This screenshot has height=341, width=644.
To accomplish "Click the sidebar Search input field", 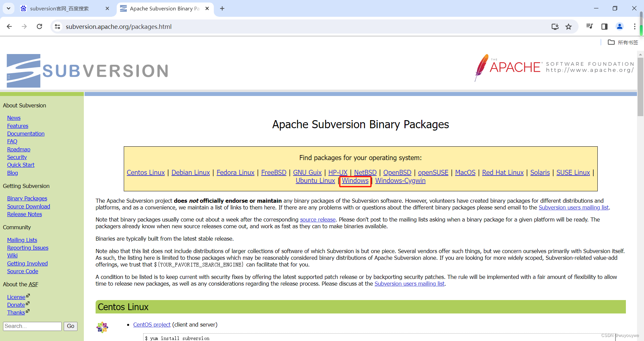I will point(33,326).
